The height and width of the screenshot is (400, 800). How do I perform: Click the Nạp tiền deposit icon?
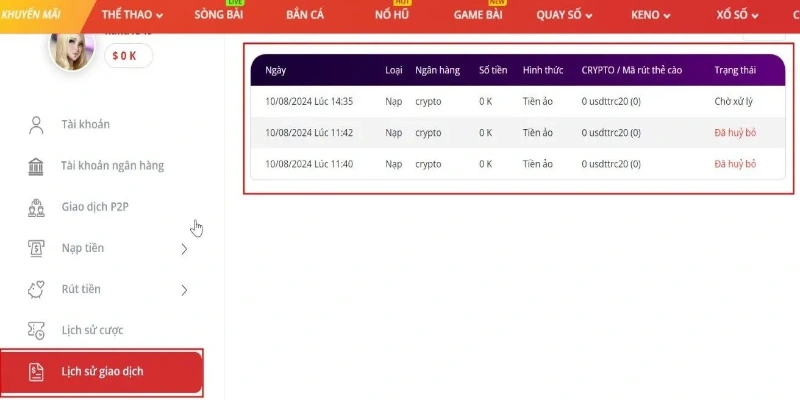tap(37, 248)
